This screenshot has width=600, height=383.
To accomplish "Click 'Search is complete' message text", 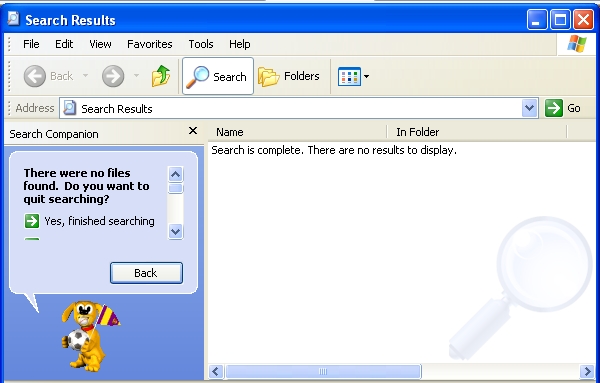I will pos(334,150).
